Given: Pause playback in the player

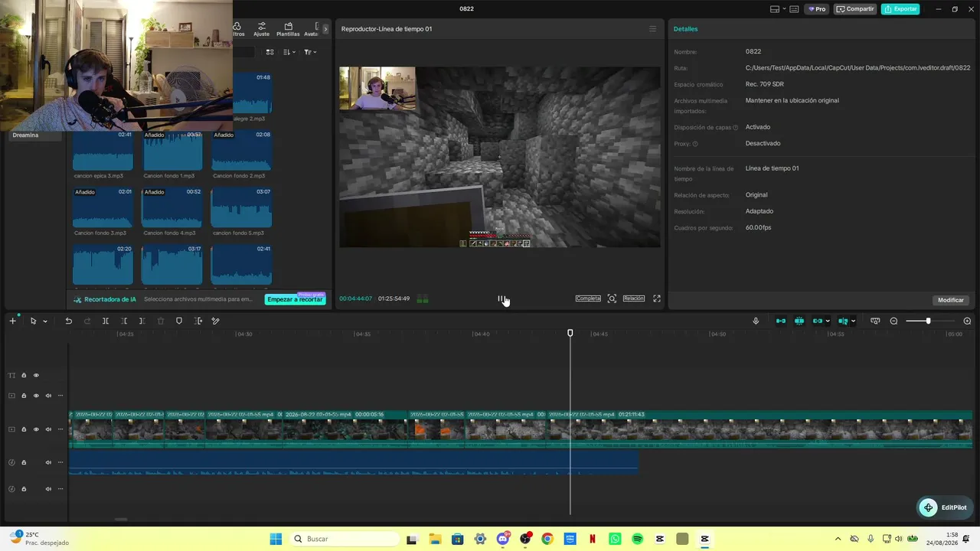Looking at the screenshot, I should coord(501,299).
